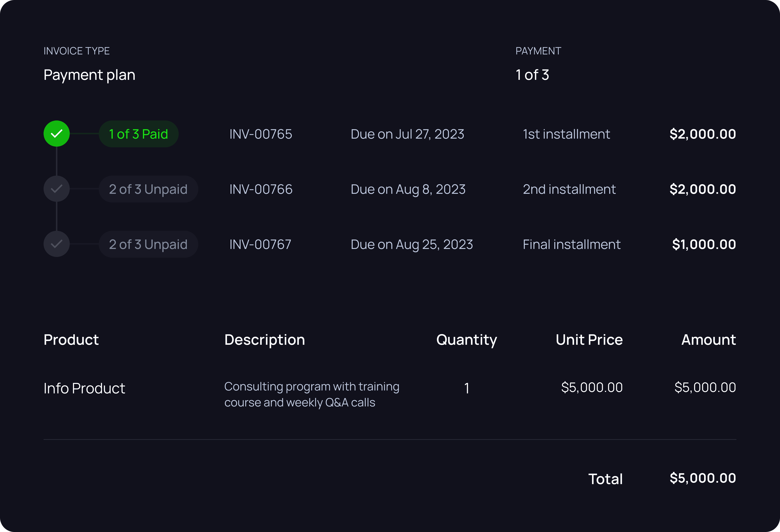780x532 pixels.
Task: Click the Unpaid badge for INV-00767
Action: pyautogui.click(x=148, y=244)
